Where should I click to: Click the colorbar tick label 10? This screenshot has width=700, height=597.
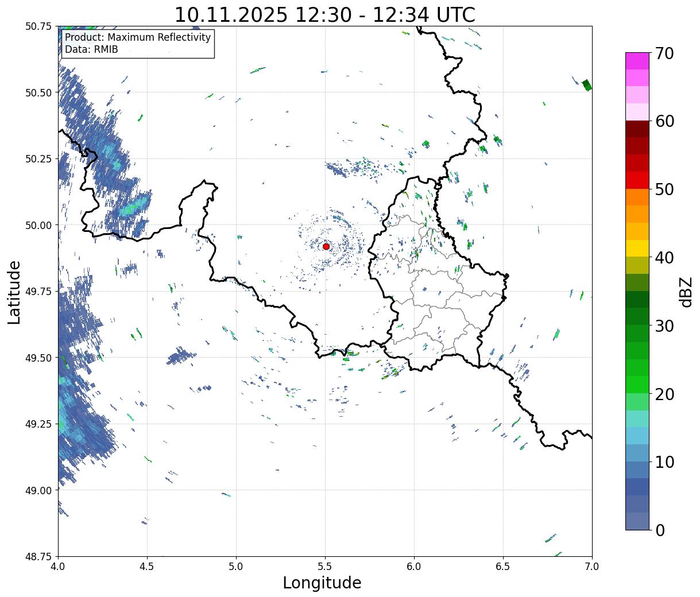pyautogui.click(x=664, y=462)
